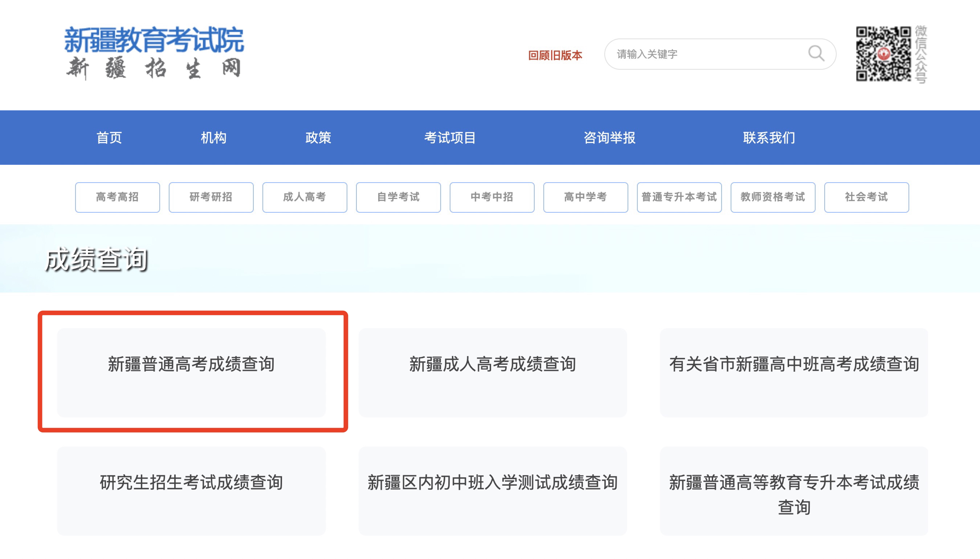Open 新疆区内初中班入学测试成绩查询 card
Viewport: 980px width, 559px height.
[x=493, y=490]
